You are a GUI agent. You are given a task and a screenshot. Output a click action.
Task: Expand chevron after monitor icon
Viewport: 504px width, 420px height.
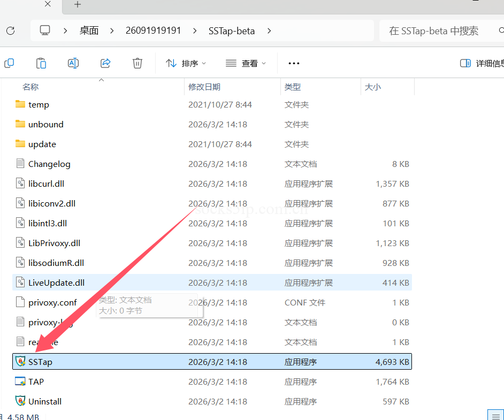click(x=65, y=31)
